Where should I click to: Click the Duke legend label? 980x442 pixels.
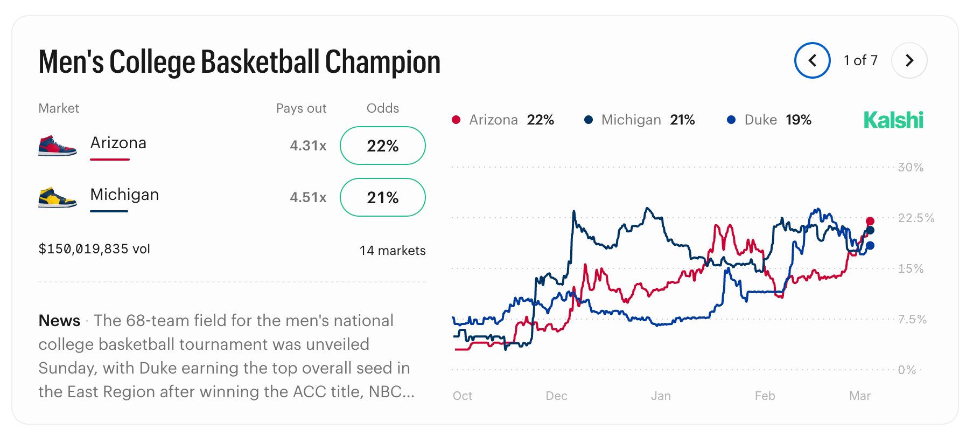coord(760,120)
